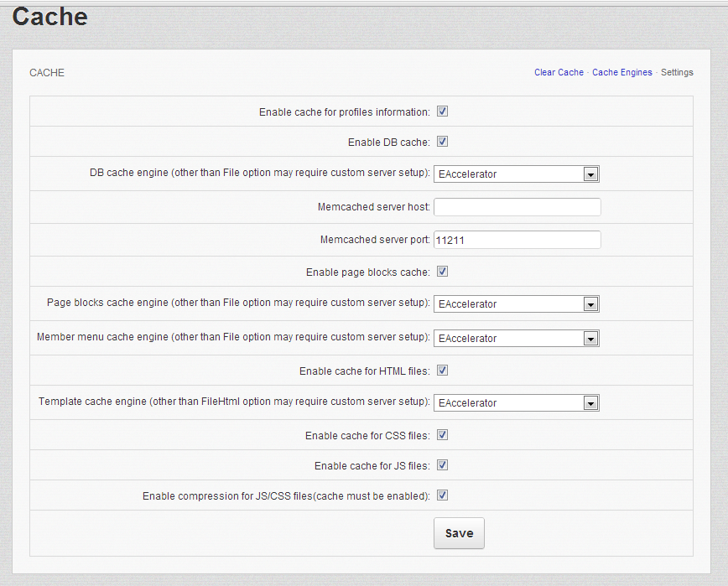The height and width of the screenshot is (586, 728).
Task: Click the 'Memcached server port' label text
Action: [374, 240]
